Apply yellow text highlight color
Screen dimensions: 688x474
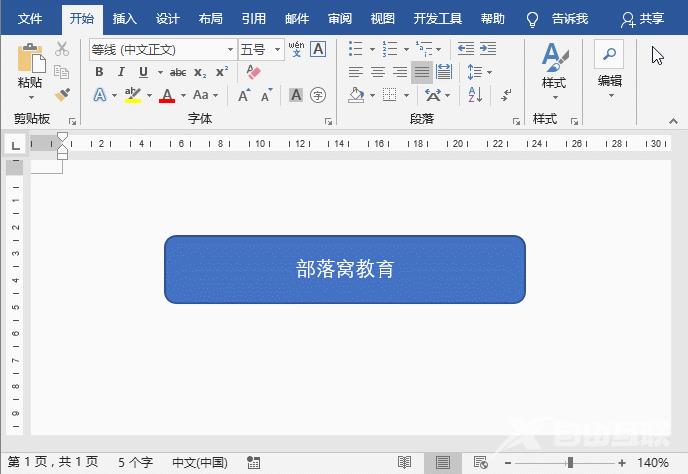[x=133, y=95]
